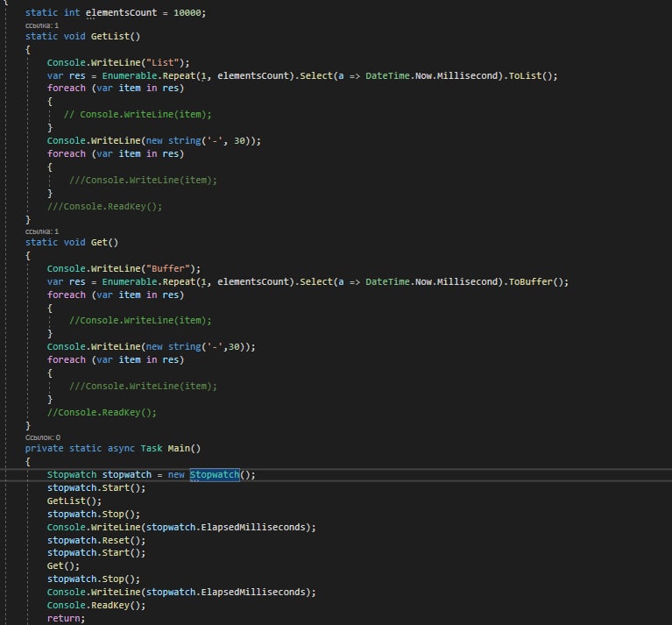This screenshot has height=625, width=672.
Task: Click elementsCount in the static int declaration
Action: (121, 13)
